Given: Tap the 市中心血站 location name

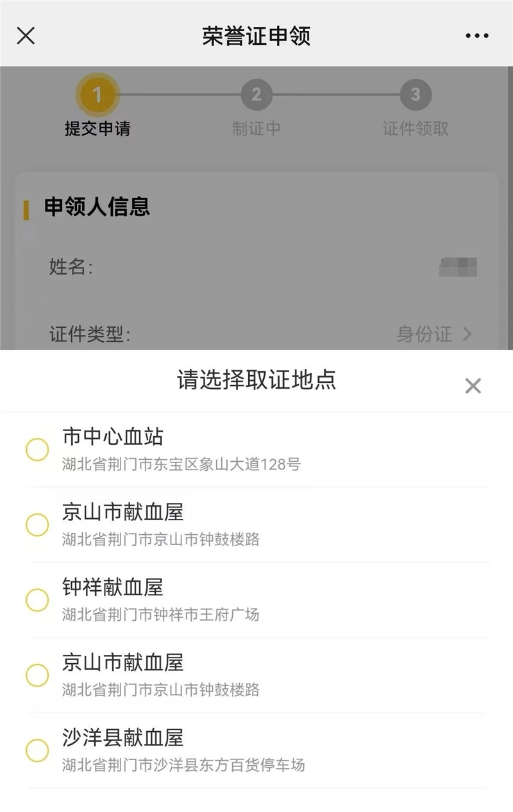Looking at the screenshot, I should (x=113, y=437).
